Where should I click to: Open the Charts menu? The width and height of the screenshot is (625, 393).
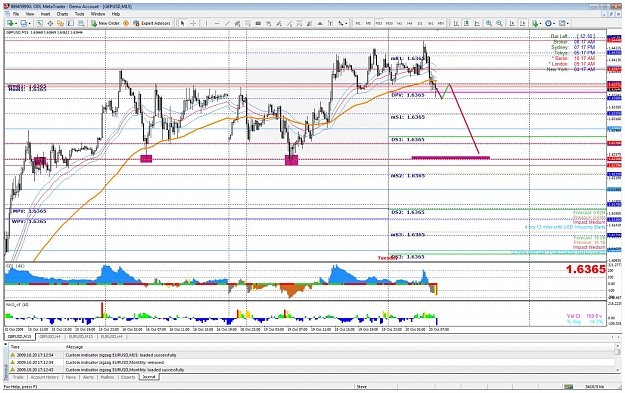(63, 14)
